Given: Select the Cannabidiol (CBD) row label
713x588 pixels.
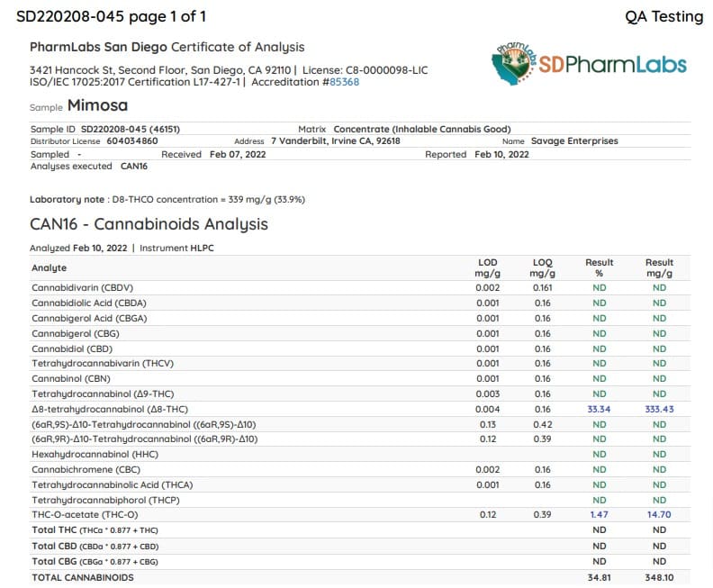Looking at the screenshot, I should 72,349.
